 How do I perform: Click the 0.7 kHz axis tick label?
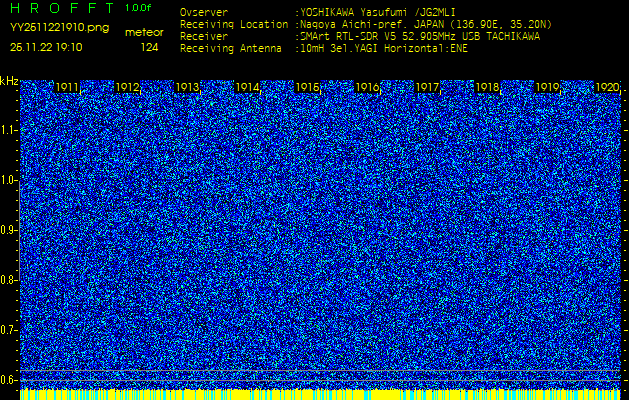9,330
